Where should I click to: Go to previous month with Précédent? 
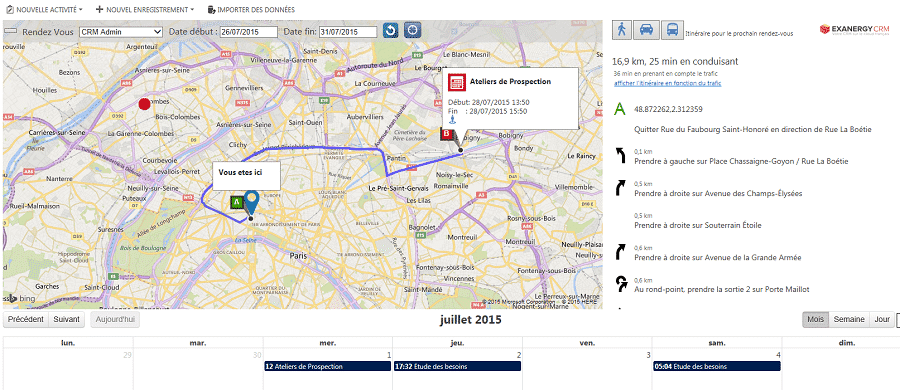25,319
